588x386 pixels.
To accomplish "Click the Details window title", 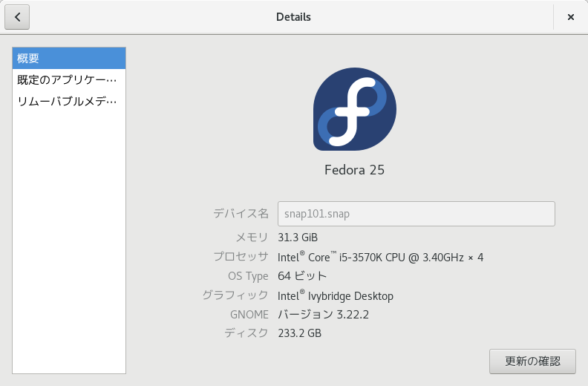I will click(x=293, y=17).
